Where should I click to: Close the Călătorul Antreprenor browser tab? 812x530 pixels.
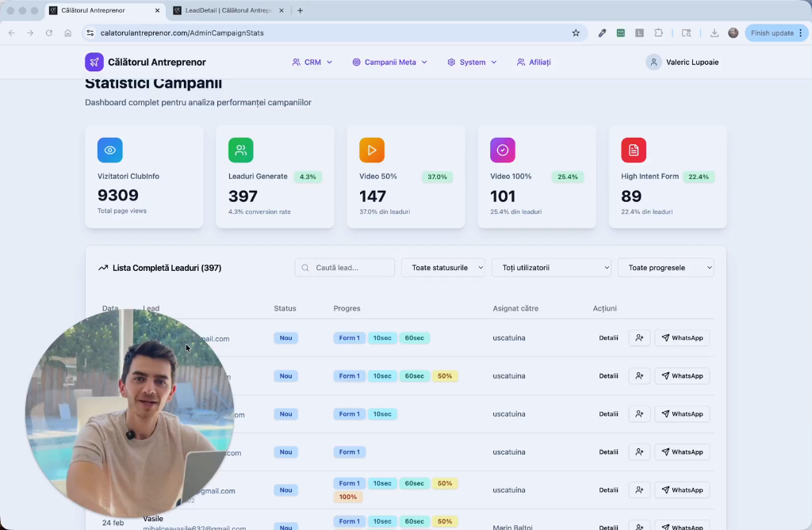click(x=158, y=10)
